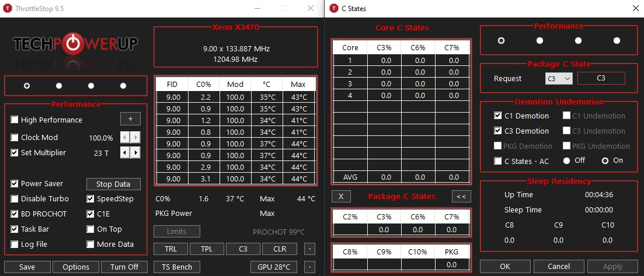Click the PROCHOT 99°C label

(x=279, y=232)
